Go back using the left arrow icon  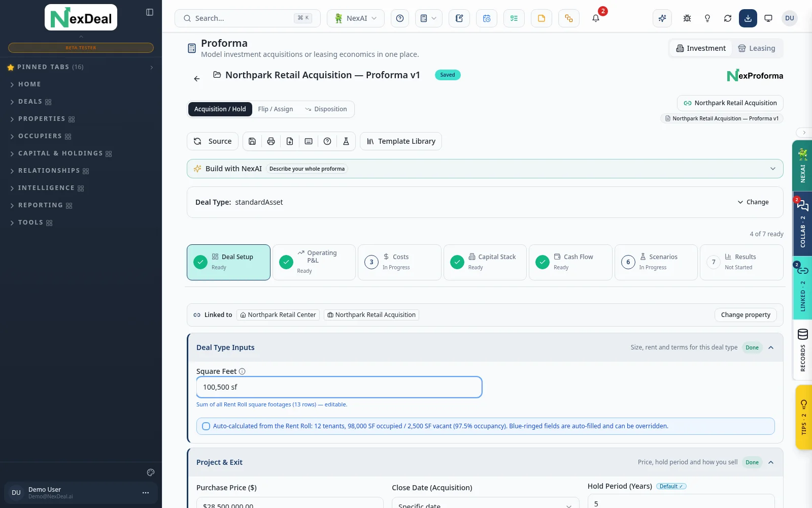coord(197,79)
